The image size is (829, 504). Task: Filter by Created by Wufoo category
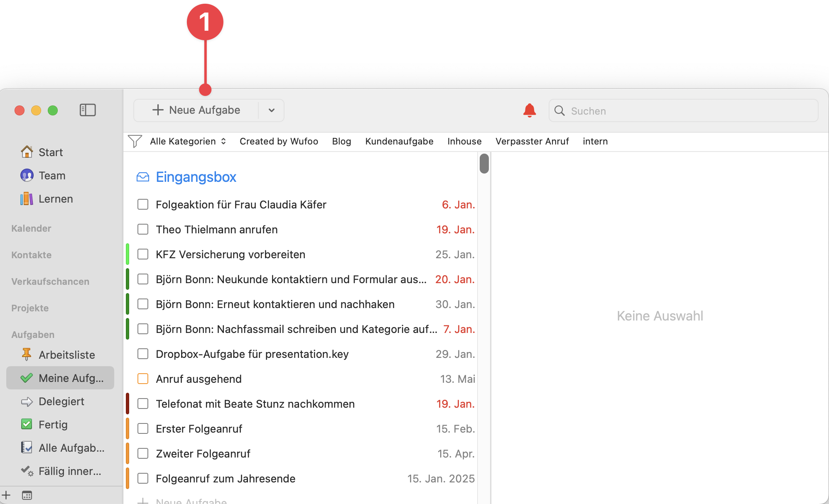tap(279, 141)
